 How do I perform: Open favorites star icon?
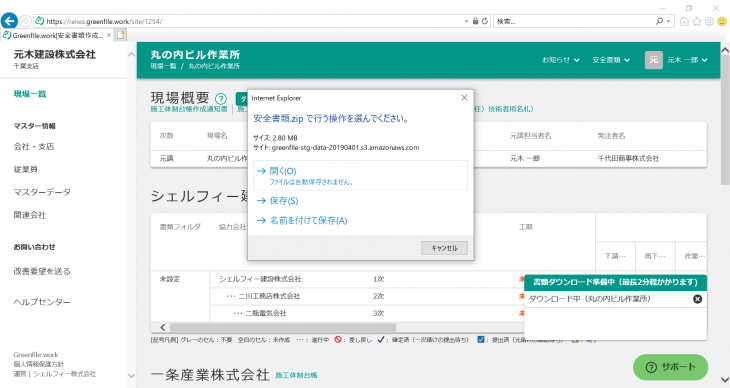[696, 21]
